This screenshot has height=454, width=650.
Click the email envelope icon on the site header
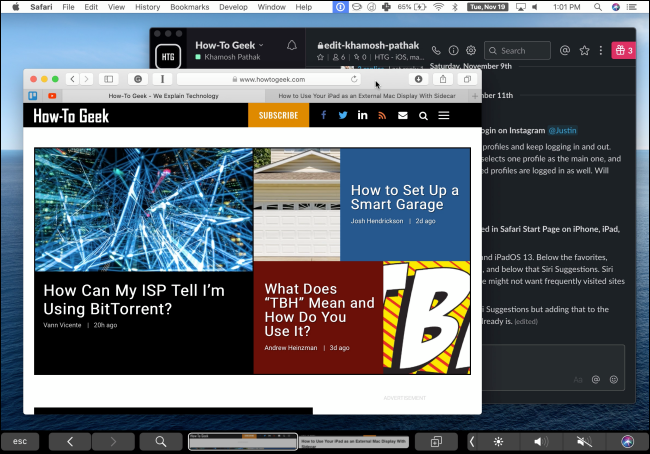403,115
